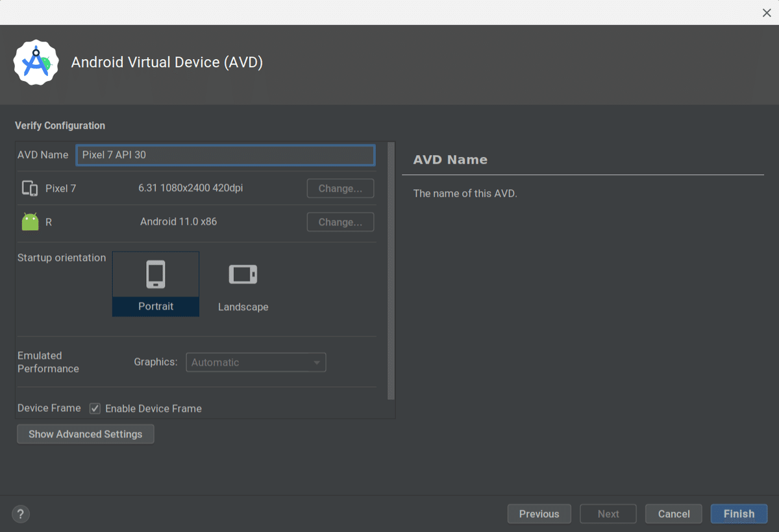Change the Pixel 7 hardware device
Screen dimensions: 779x532
(340, 188)
